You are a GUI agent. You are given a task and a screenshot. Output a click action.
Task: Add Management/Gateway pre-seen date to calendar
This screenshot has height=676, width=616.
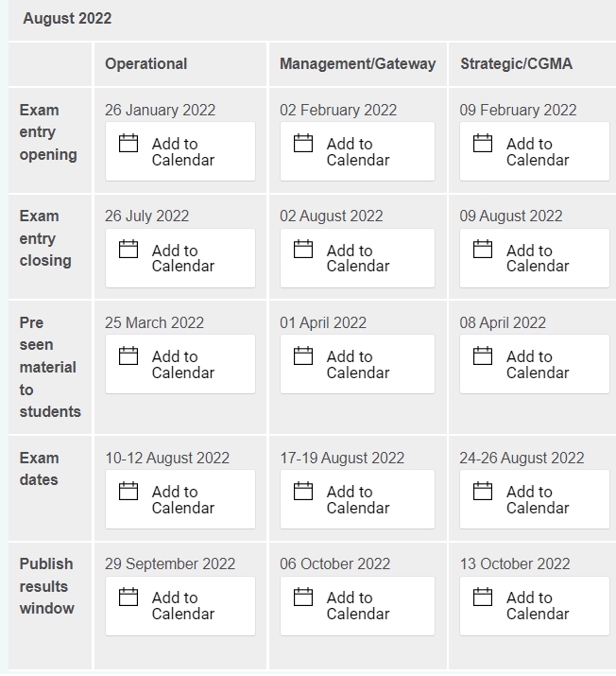357,365
